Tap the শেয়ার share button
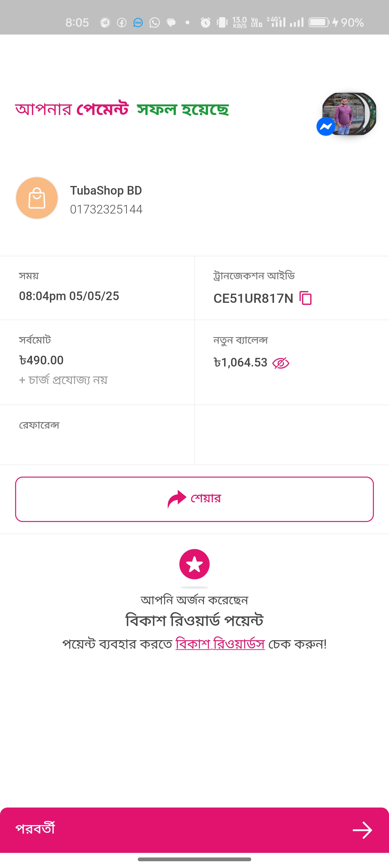 click(x=194, y=499)
